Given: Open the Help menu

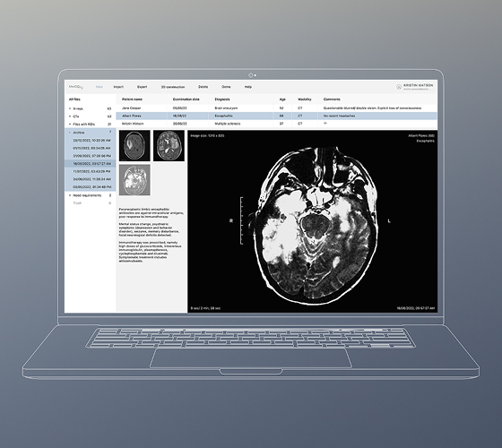Looking at the screenshot, I should pyautogui.click(x=248, y=87).
